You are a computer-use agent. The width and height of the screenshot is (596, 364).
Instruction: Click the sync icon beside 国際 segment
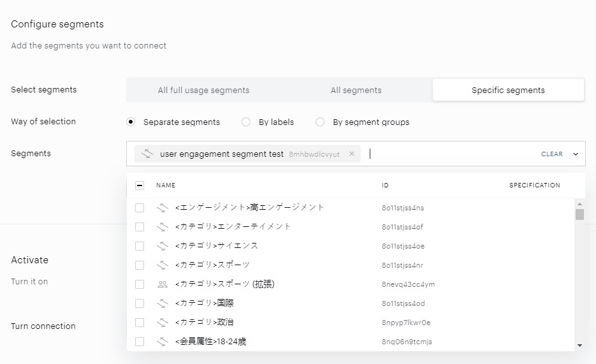[163, 303]
